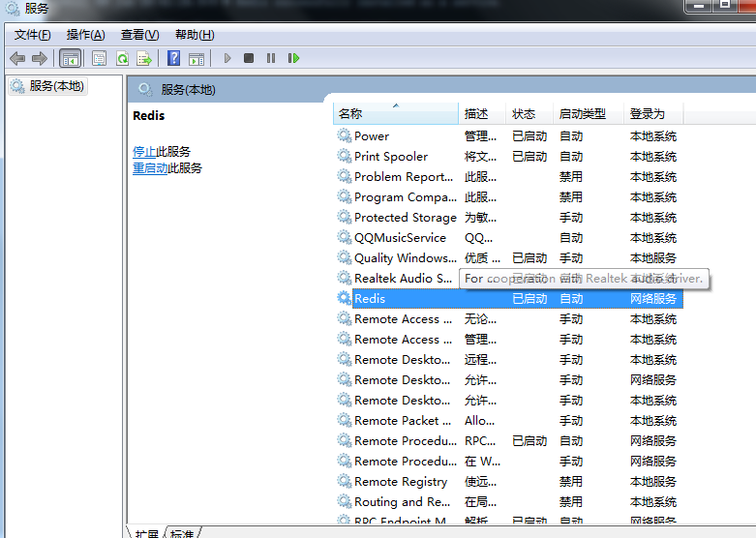Click the gear icon beside Problem Report...
This screenshot has width=756, height=538.
click(x=345, y=176)
